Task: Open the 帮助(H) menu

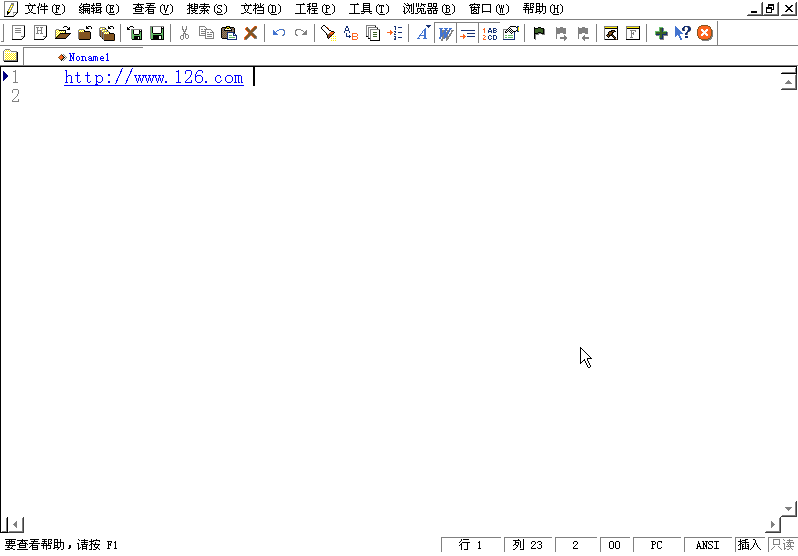Action: pyautogui.click(x=543, y=9)
